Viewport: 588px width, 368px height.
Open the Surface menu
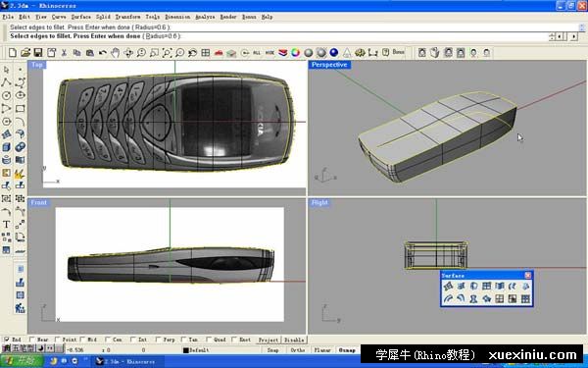pyautogui.click(x=80, y=17)
